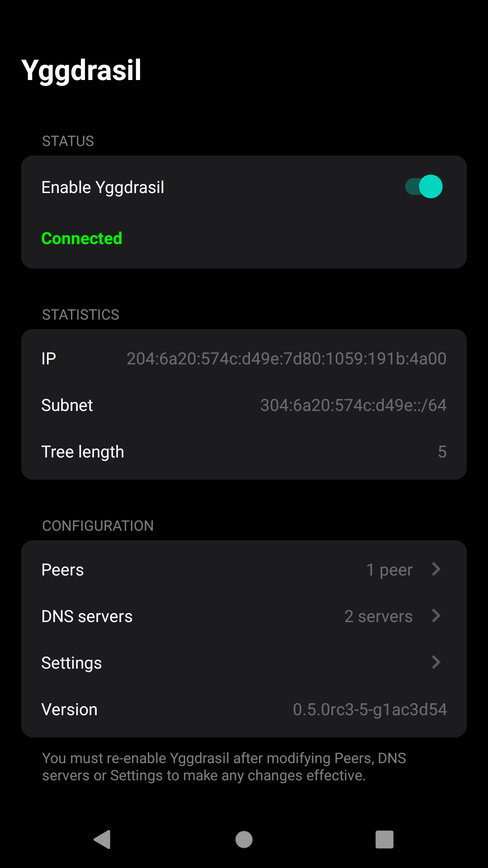Open the Settings label
Screen dimensions: 488x868
(72, 663)
